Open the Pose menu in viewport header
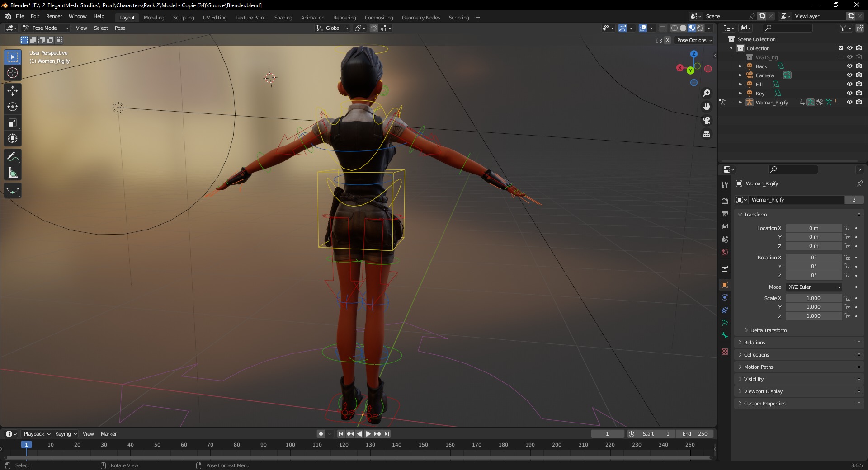Image resolution: width=868 pixels, height=470 pixels. click(x=120, y=28)
